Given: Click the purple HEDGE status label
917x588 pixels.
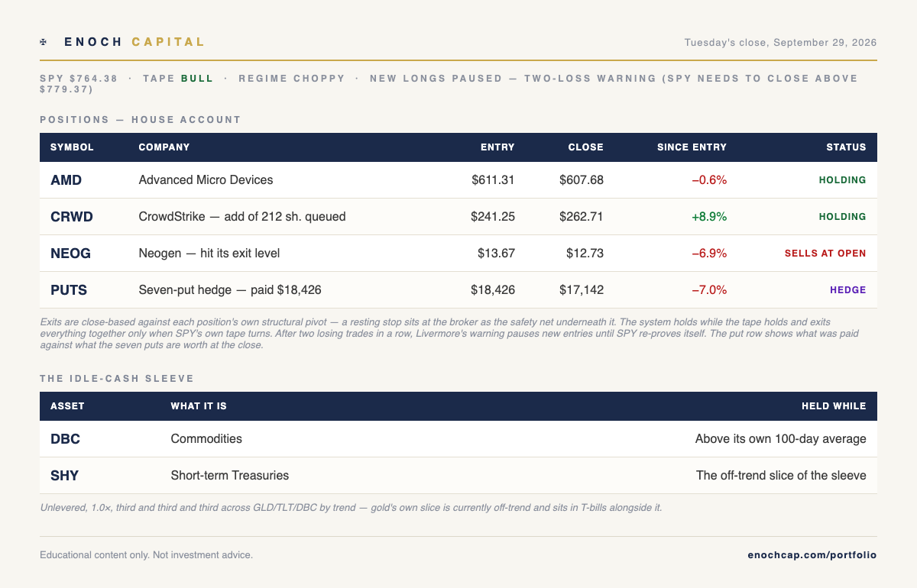Looking at the screenshot, I should (x=848, y=290).
